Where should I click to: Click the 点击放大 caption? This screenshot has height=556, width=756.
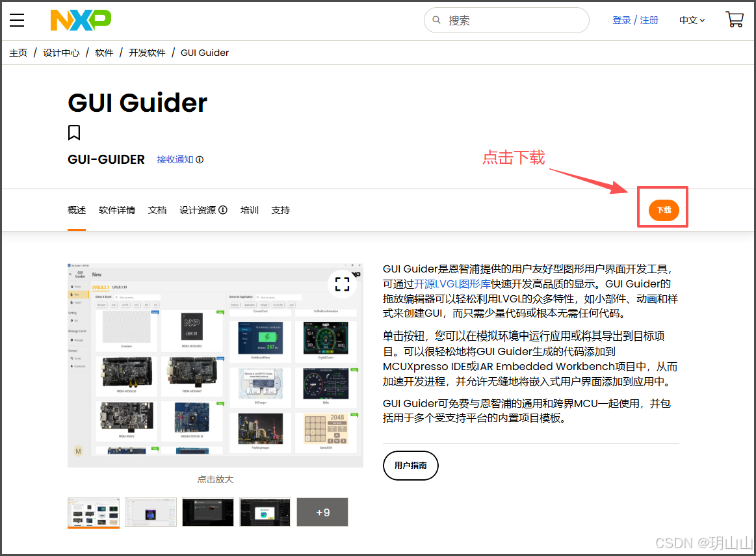point(216,479)
